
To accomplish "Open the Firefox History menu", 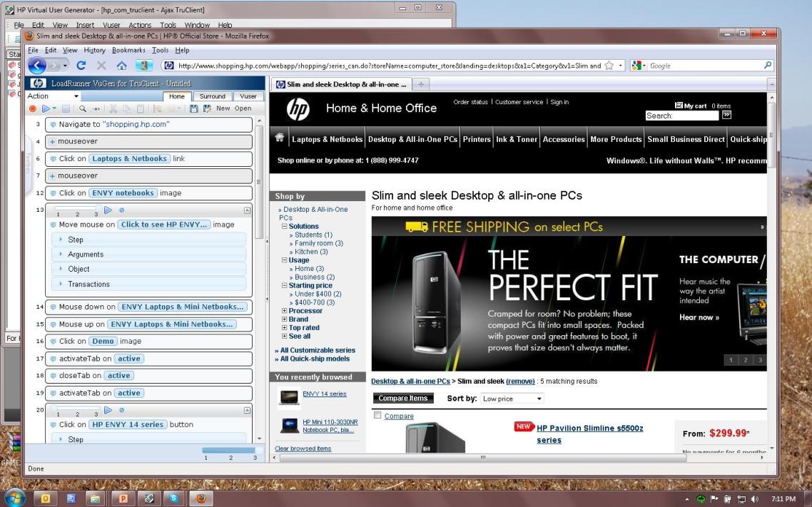I will click(x=94, y=50).
